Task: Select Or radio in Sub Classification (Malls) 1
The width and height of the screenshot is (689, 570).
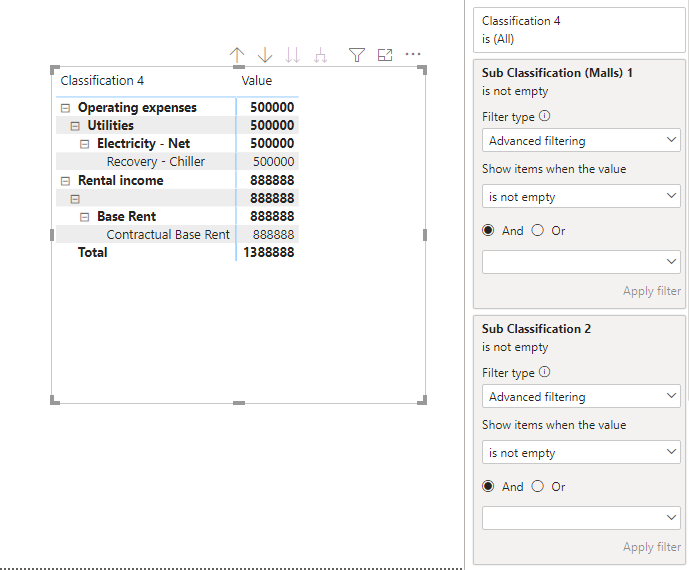Action: 538,230
